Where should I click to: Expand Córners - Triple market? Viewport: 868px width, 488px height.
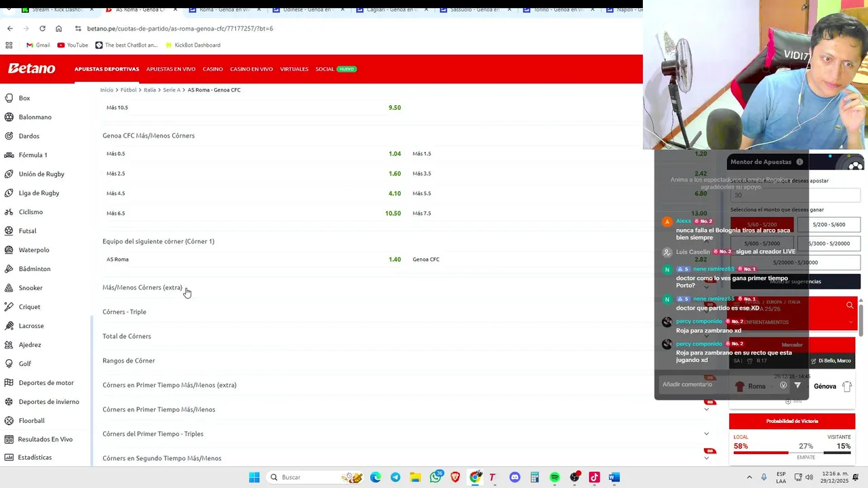tap(124, 312)
